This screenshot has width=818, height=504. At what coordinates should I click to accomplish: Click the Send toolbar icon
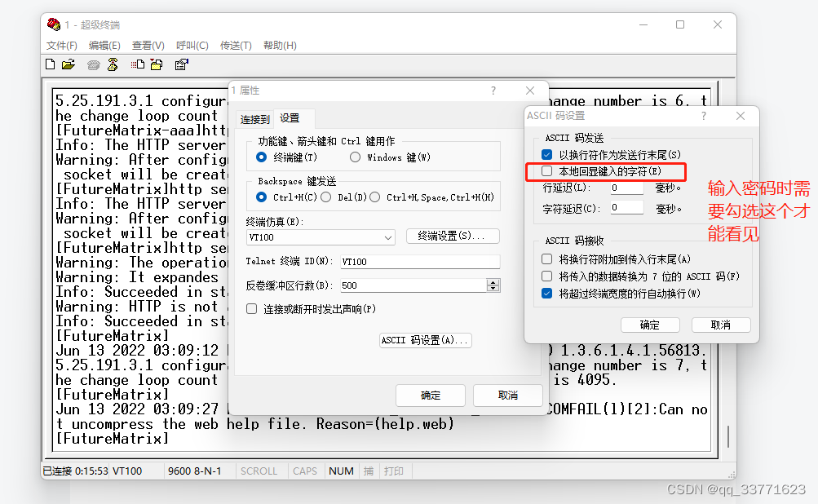coord(138,64)
